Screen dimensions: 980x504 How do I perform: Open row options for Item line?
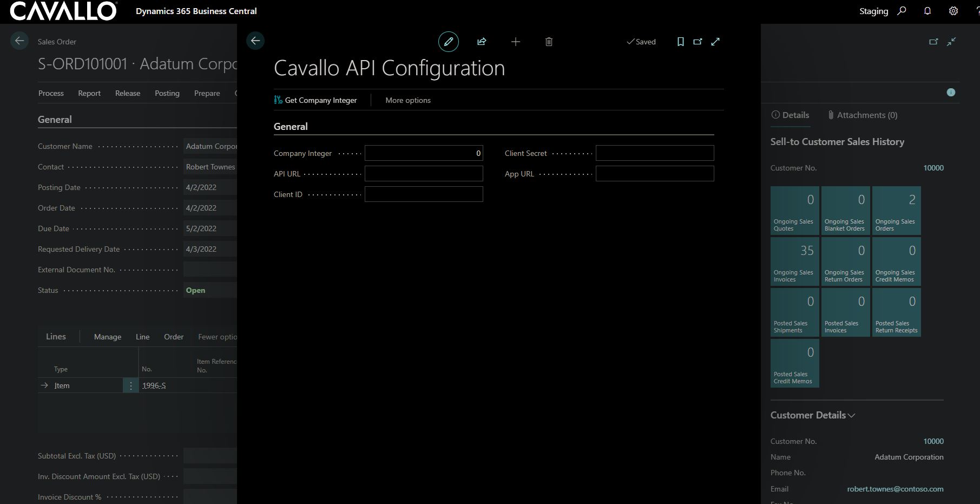[x=131, y=385]
